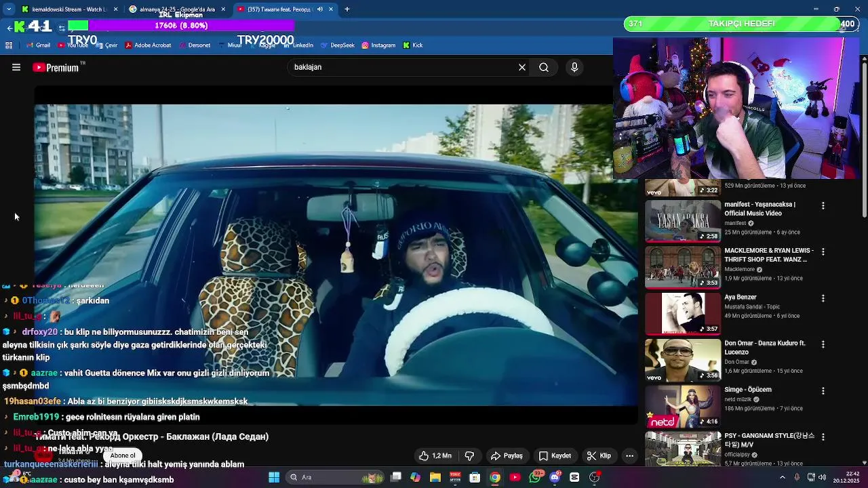Image resolution: width=868 pixels, height=488 pixels.
Task: Open the YouTube app on the taskbar
Action: point(515,477)
